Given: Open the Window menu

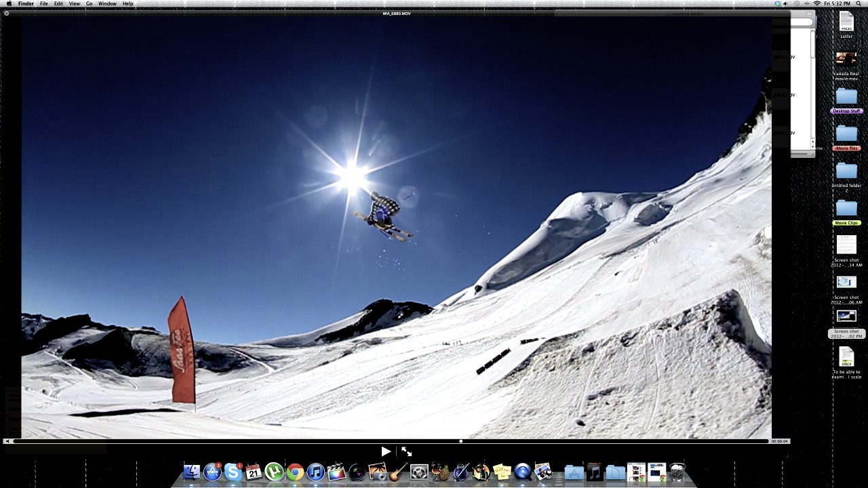Looking at the screenshot, I should pyautogui.click(x=108, y=3).
